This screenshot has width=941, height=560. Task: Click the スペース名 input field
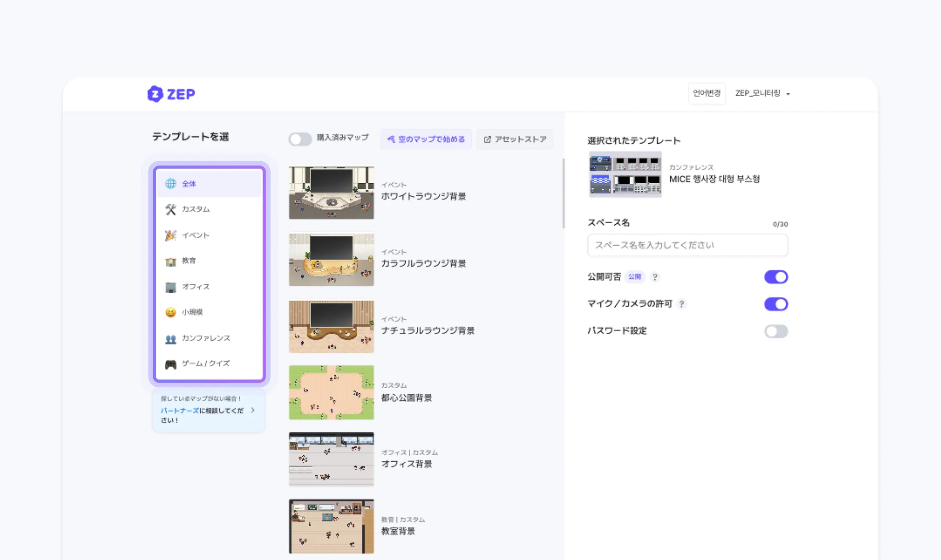click(687, 245)
